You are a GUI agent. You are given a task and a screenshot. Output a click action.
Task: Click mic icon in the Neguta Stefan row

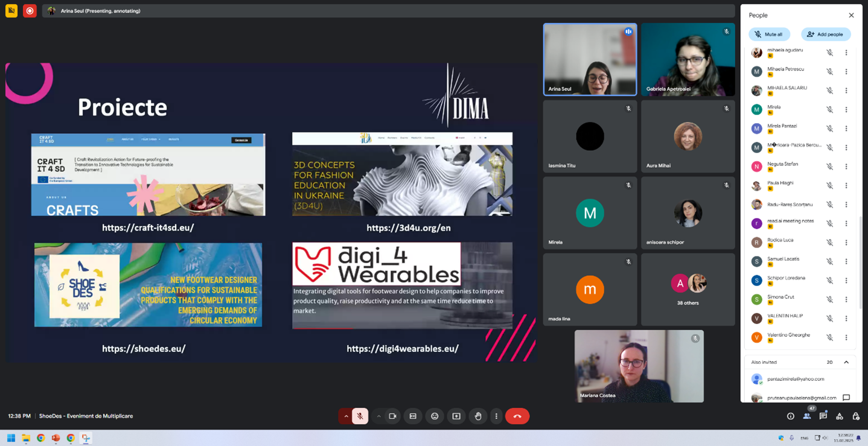point(830,167)
